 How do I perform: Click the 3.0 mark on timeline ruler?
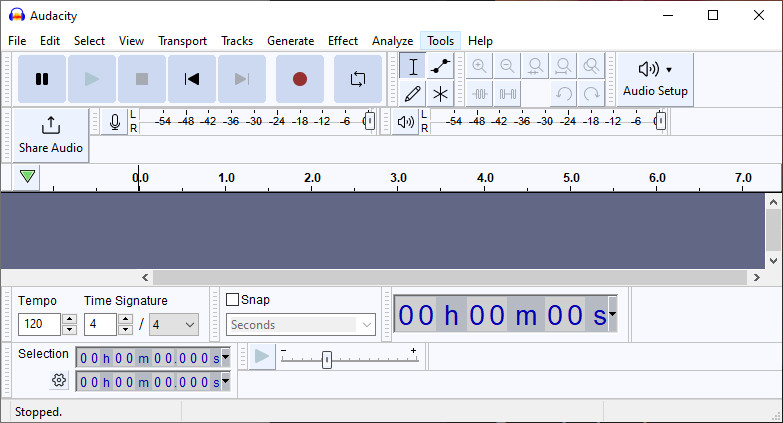coord(398,178)
